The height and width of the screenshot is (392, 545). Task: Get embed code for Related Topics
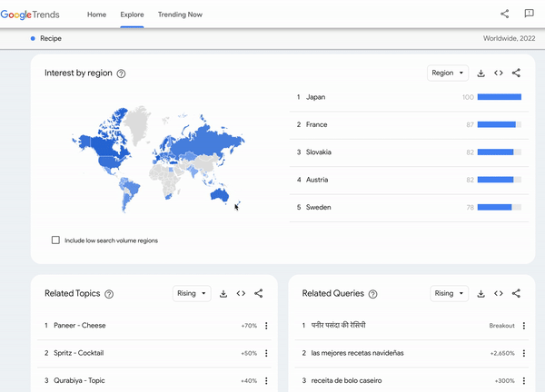241,293
